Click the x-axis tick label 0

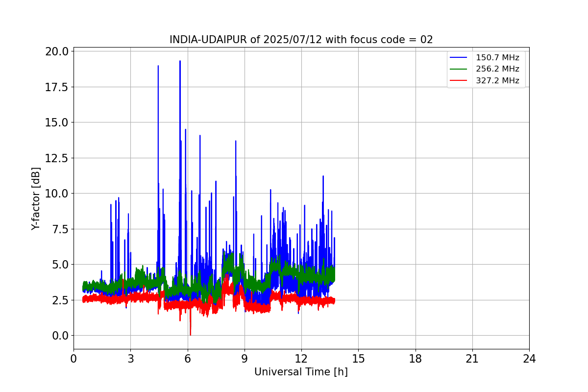pos(73,359)
